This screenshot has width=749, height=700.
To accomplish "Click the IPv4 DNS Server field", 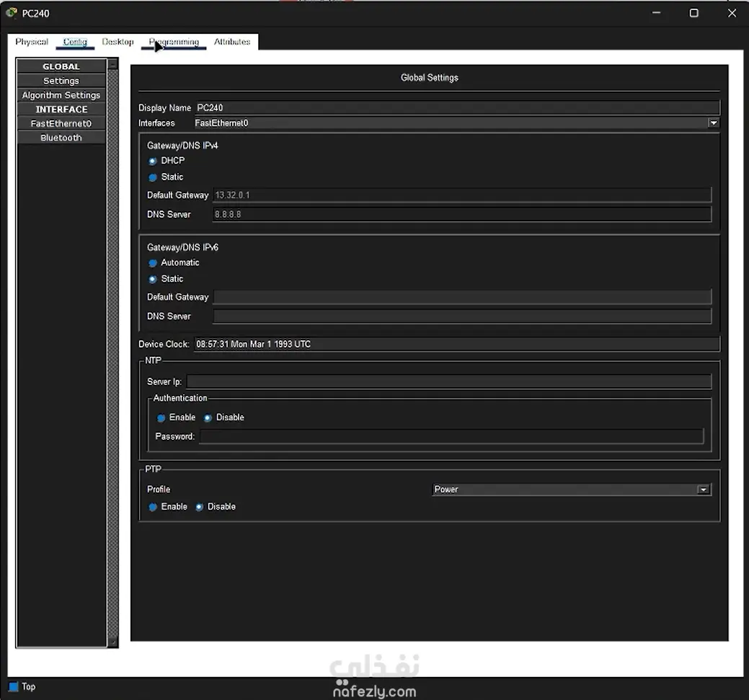I will pyautogui.click(x=462, y=214).
